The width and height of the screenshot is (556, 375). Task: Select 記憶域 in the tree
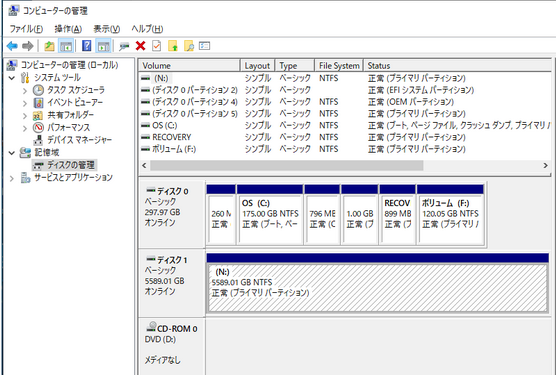click(47, 152)
